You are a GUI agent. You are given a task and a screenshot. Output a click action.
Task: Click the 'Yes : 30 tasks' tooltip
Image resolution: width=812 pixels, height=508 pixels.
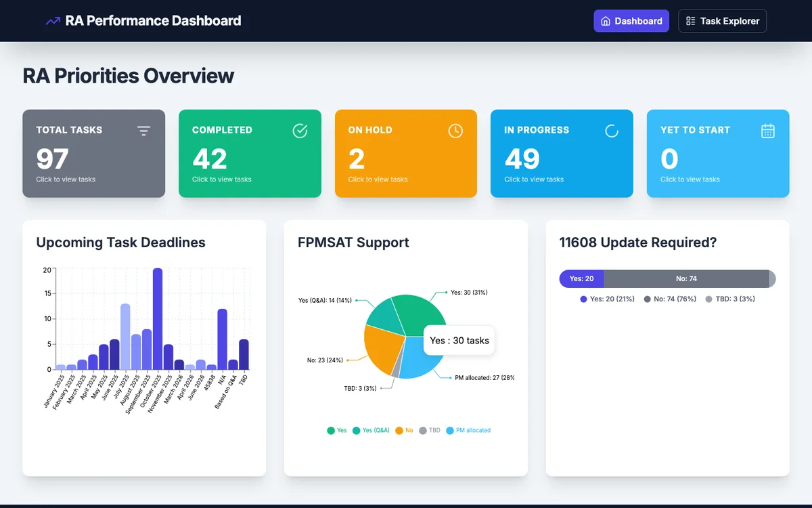point(459,341)
